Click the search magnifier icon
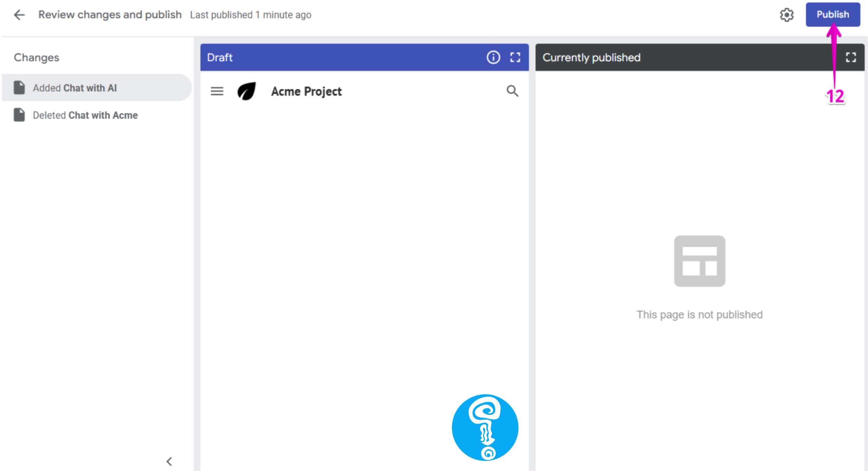Viewport: 868px width, 471px height. click(x=512, y=91)
